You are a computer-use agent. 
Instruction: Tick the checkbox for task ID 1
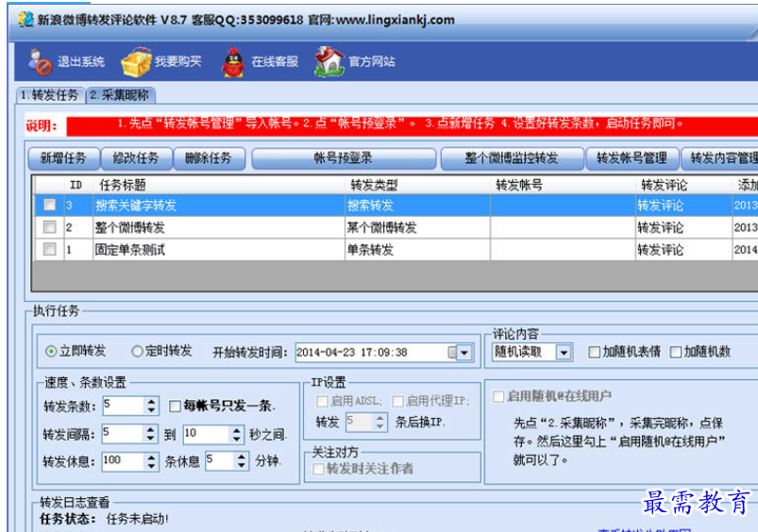point(49,249)
